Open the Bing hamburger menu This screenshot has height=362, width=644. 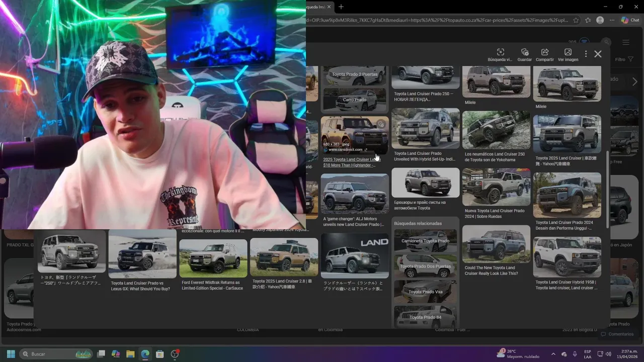(626, 42)
